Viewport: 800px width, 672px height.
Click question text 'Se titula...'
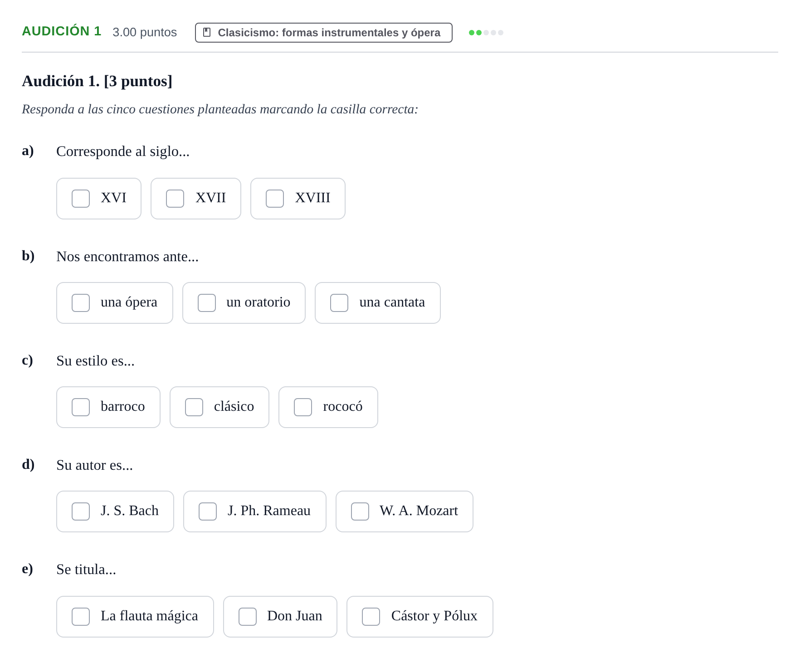[x=86, y=570]
